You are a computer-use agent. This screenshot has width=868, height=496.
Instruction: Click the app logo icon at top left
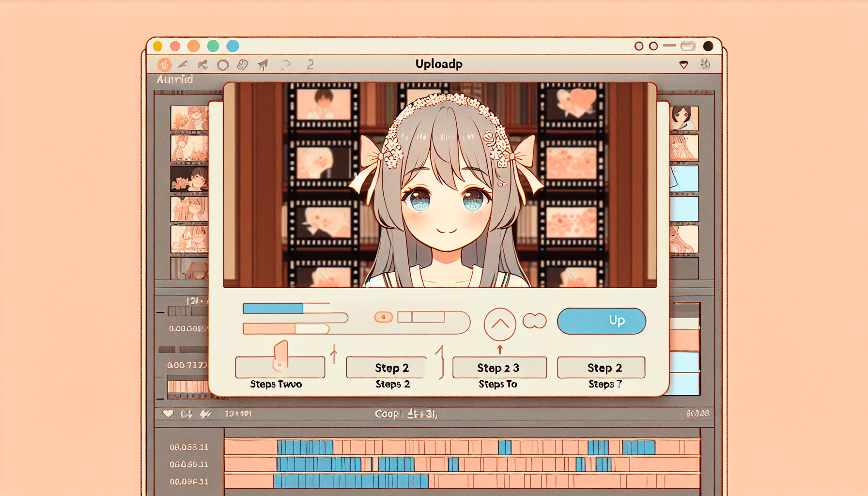[165, 64]
